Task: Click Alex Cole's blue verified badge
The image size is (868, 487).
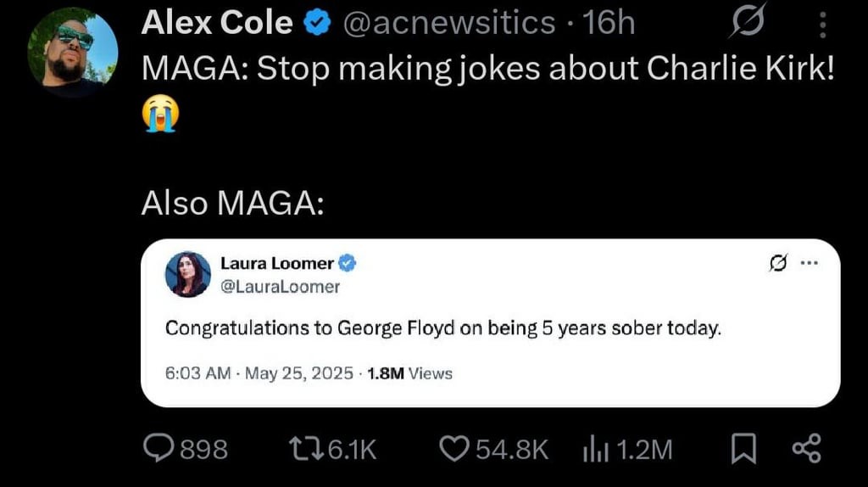Action: click(x=317, y=25)
